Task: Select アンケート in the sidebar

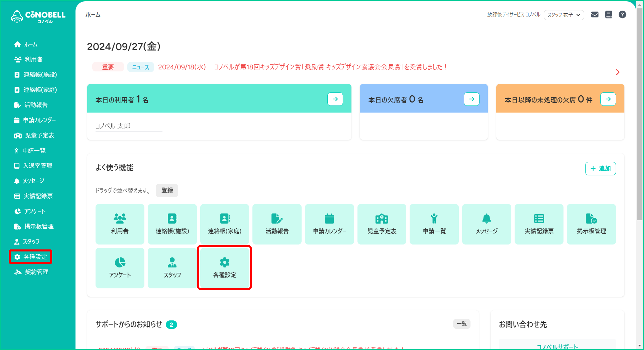Action: tap(30, 211)
